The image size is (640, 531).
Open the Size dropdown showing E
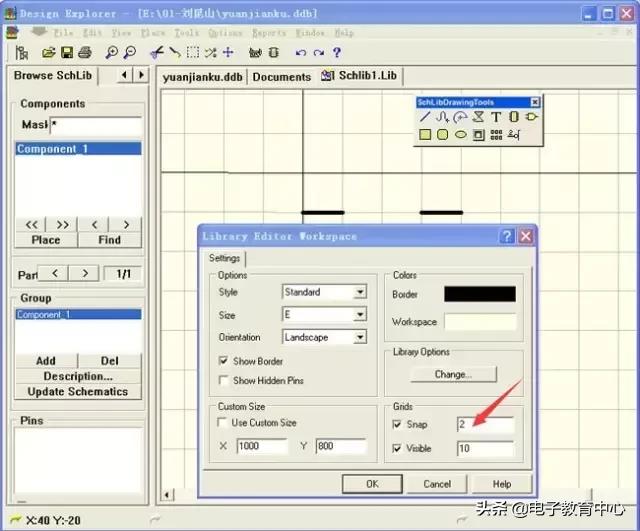click(x=360, y=314)
